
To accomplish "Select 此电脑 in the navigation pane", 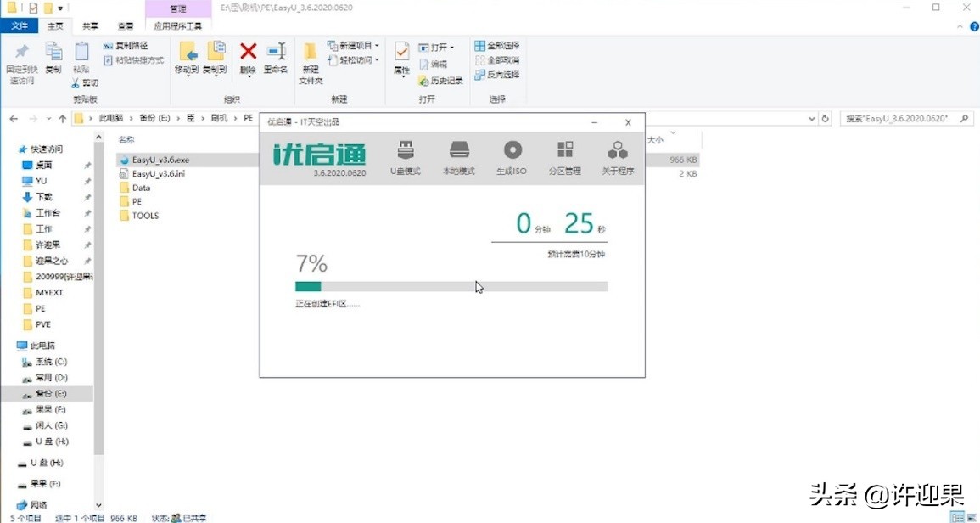I will pyautogui.click(x=36, y=346).
